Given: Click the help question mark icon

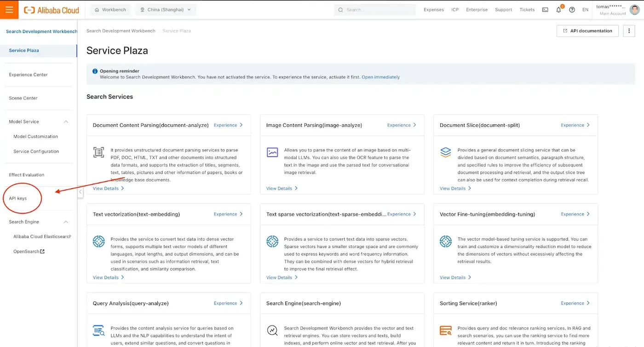Looking at the screenshot, I should 572,10.
